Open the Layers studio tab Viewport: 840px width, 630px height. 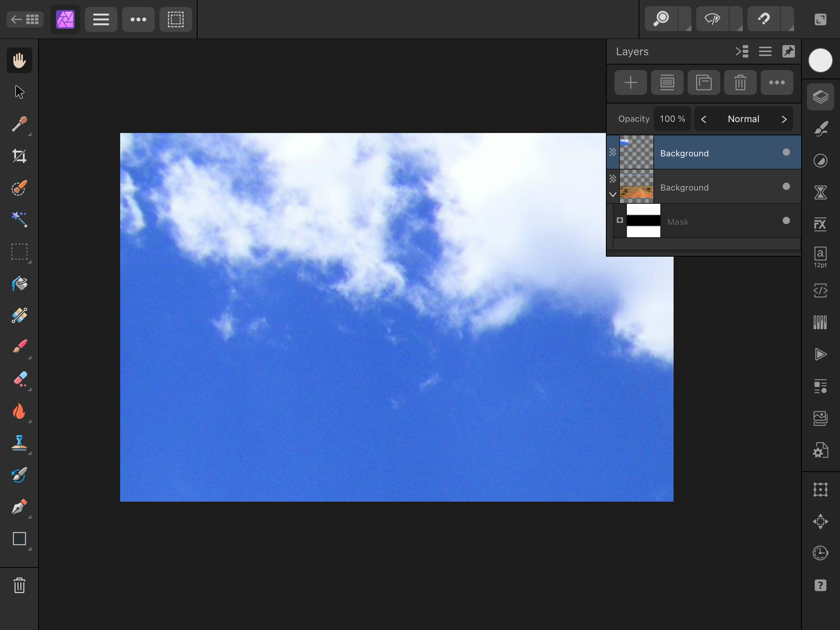(x=821, y=97)
